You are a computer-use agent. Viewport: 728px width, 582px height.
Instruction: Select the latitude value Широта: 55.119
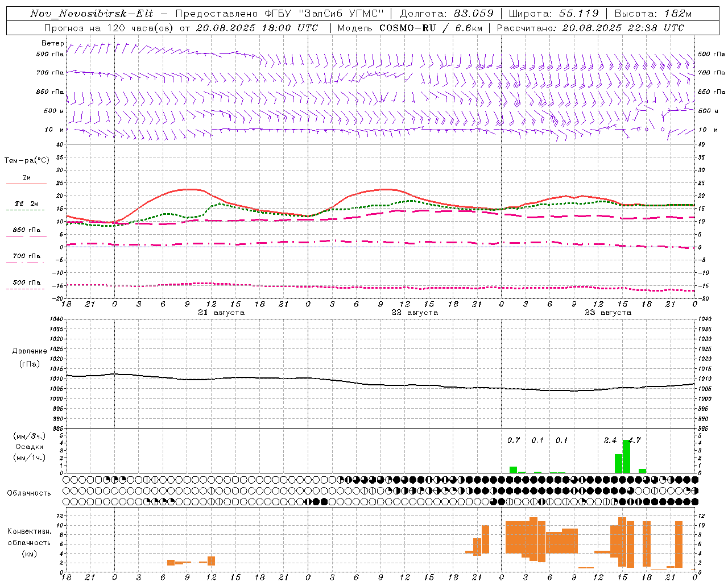click(x=553, y=14)
